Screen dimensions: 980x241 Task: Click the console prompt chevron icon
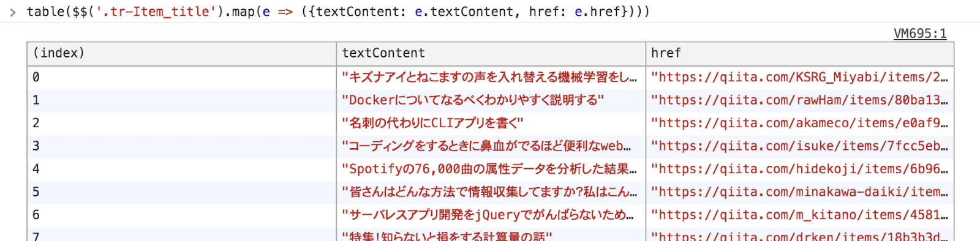click(12, 12)
